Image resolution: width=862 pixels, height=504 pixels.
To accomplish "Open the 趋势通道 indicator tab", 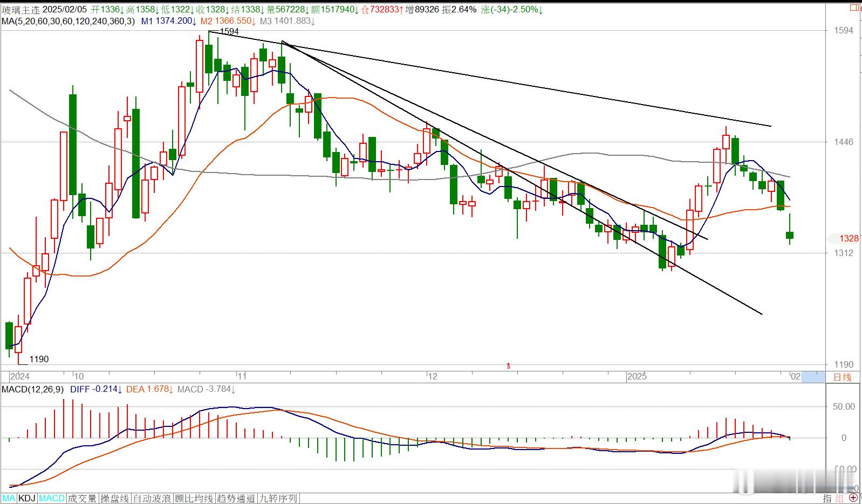I will point(236,499).
